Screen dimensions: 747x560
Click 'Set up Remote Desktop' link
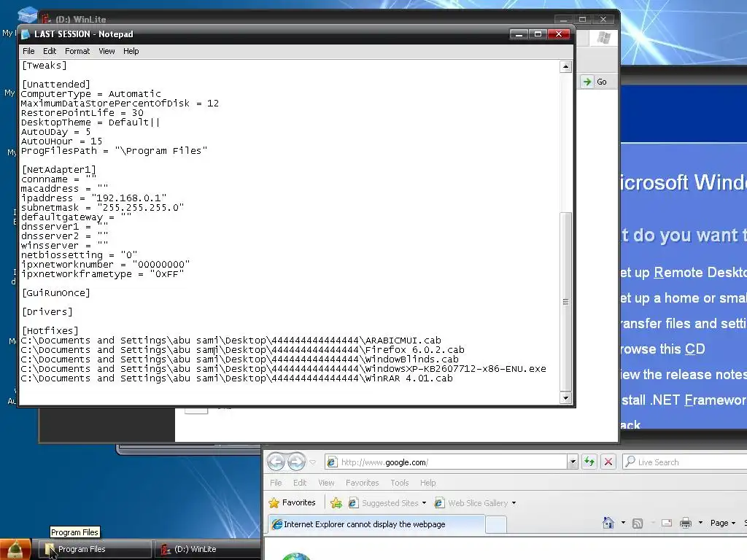(684, 273)
